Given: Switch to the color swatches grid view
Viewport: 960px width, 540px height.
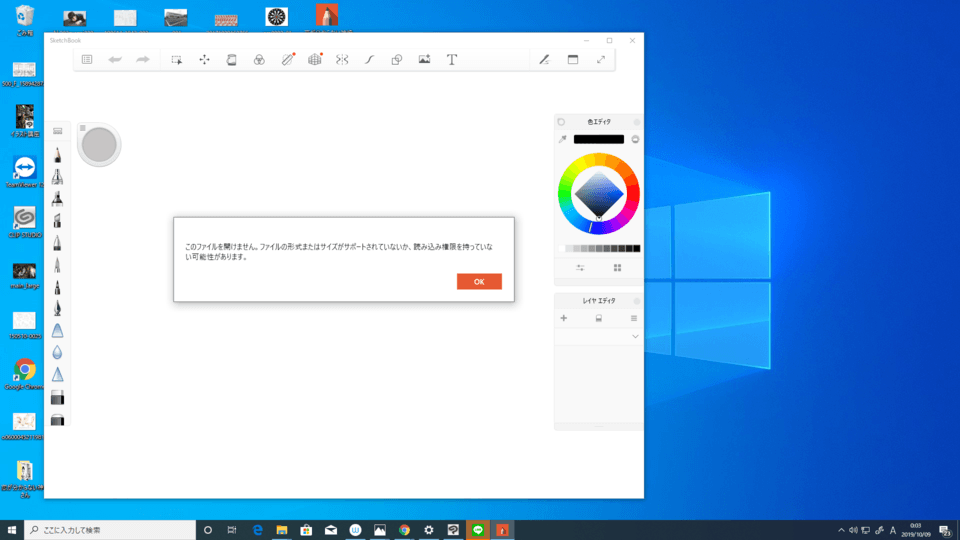Looking at the screenshot, I should coord(617,268).
